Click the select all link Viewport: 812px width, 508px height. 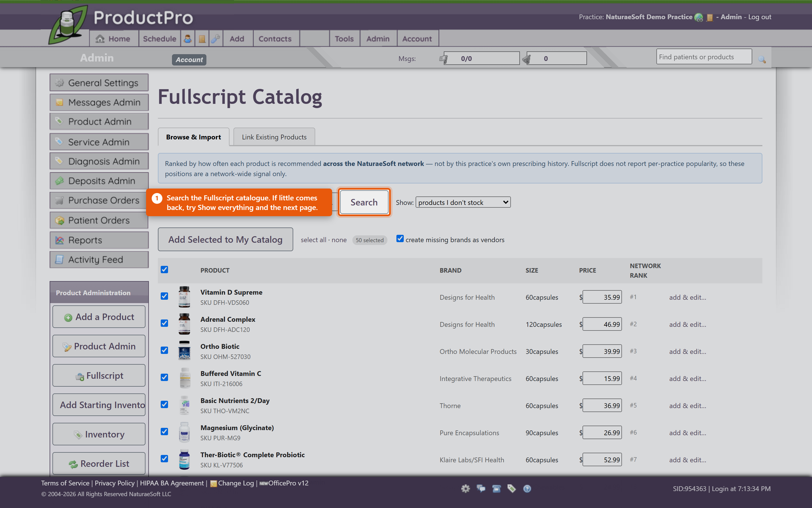[x=314, y=240]
